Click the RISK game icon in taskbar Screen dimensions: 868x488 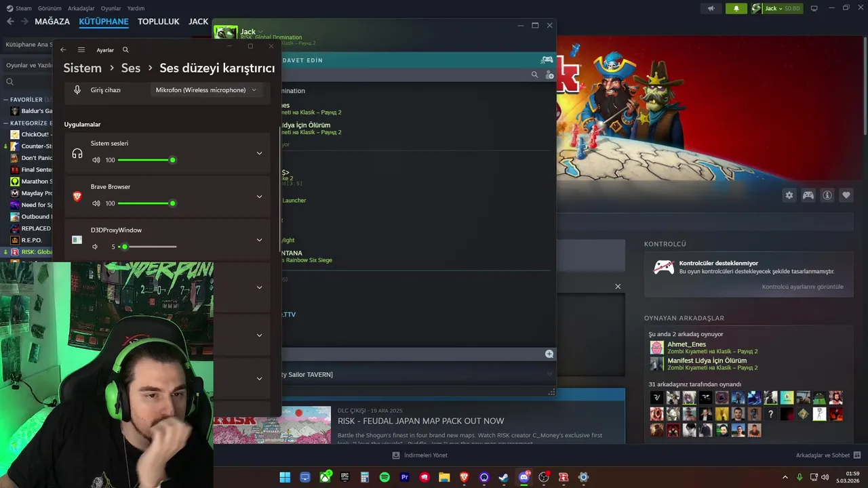[x=563, y=477]
